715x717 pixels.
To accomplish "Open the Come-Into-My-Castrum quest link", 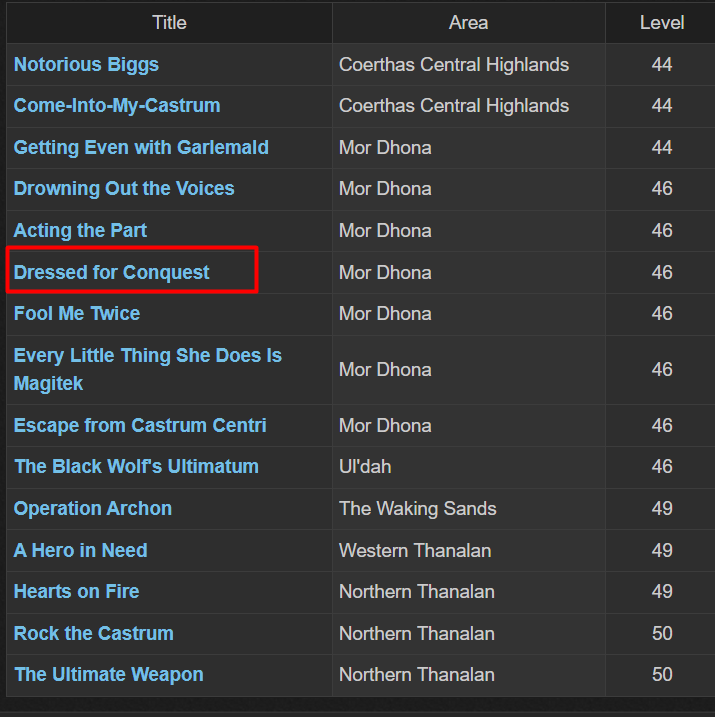I will (117, 106).
